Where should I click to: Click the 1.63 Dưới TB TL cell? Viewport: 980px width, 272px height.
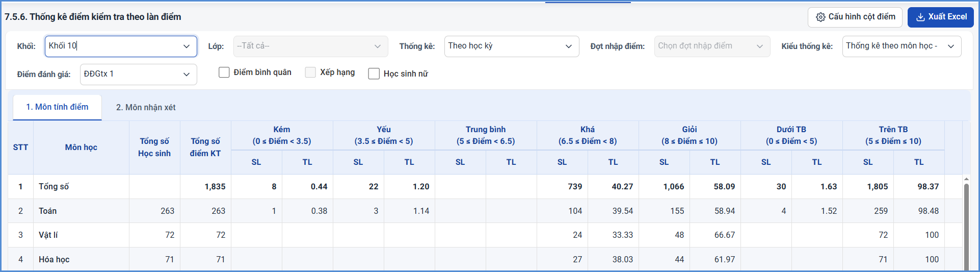pyautogui.click(x=817, y=187)
